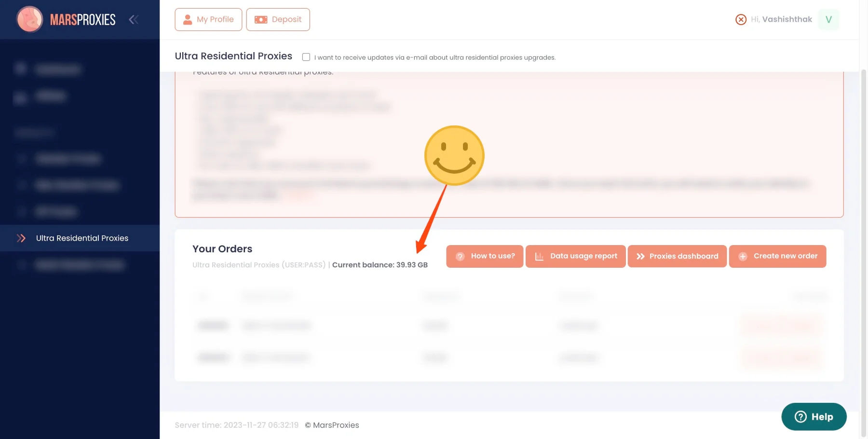Image resolution: width=868 pixels, height=439 pixels.
Task: Open user avatar V menu
Action: click(828, 19)
